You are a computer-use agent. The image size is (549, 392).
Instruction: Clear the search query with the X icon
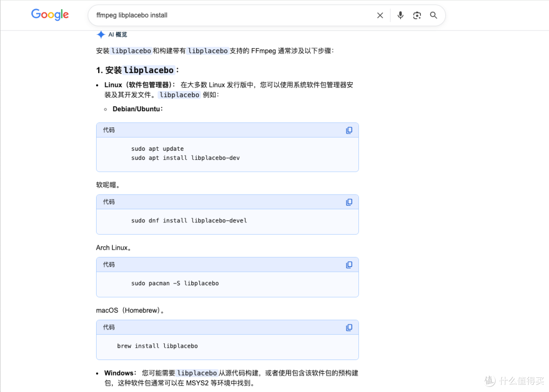click(x=380, y=15)
